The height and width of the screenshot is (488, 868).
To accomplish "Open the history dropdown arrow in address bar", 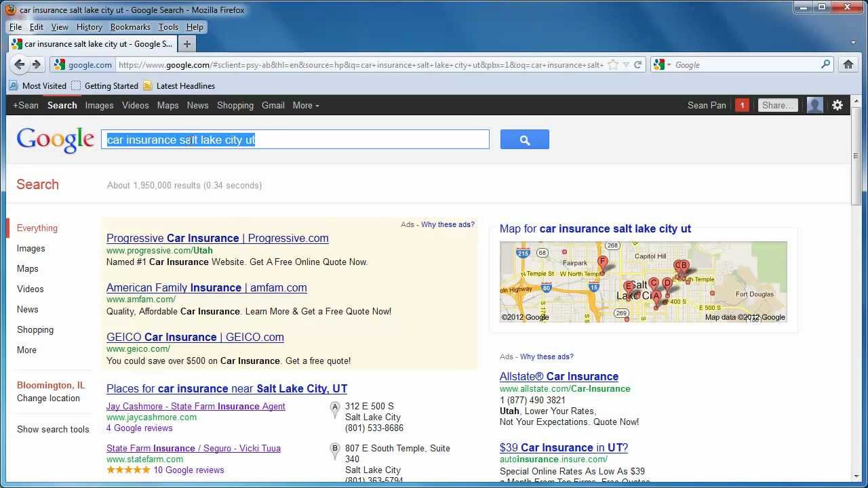I will tap(626, 65).
